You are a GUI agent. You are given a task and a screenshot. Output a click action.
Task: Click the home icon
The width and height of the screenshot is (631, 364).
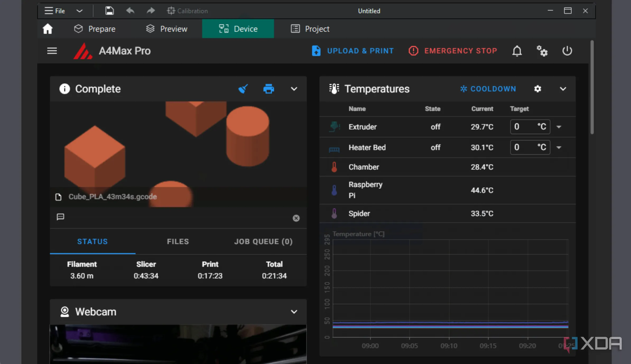click(48, 29)
